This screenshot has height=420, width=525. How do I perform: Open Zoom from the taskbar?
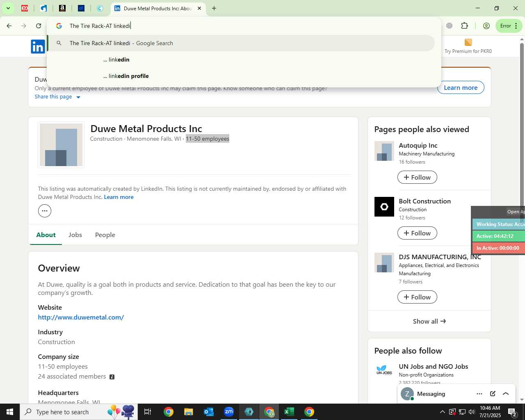tap(229, 412)
